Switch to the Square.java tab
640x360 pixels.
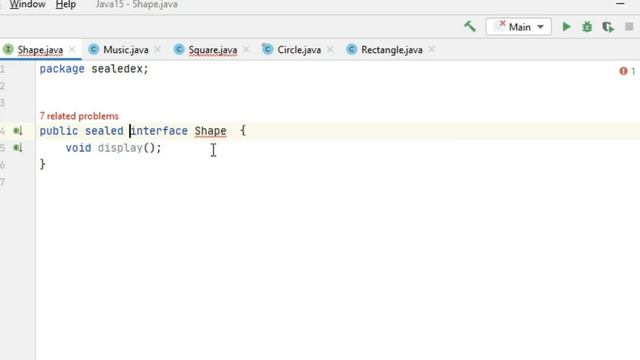click(213, 50)
